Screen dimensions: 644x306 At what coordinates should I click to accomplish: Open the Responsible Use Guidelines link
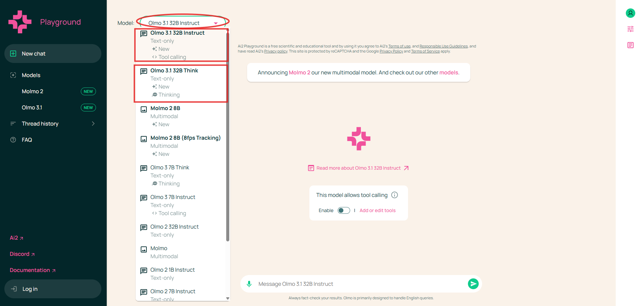pos(443,46)
